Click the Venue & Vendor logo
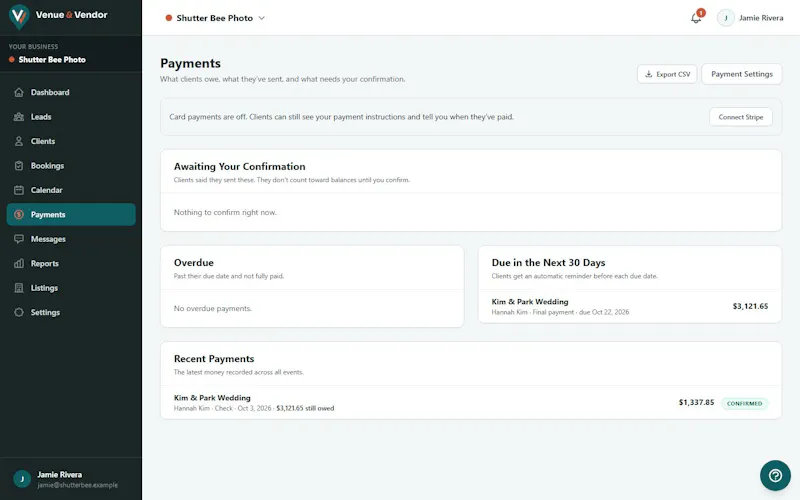 pos(58,16)
